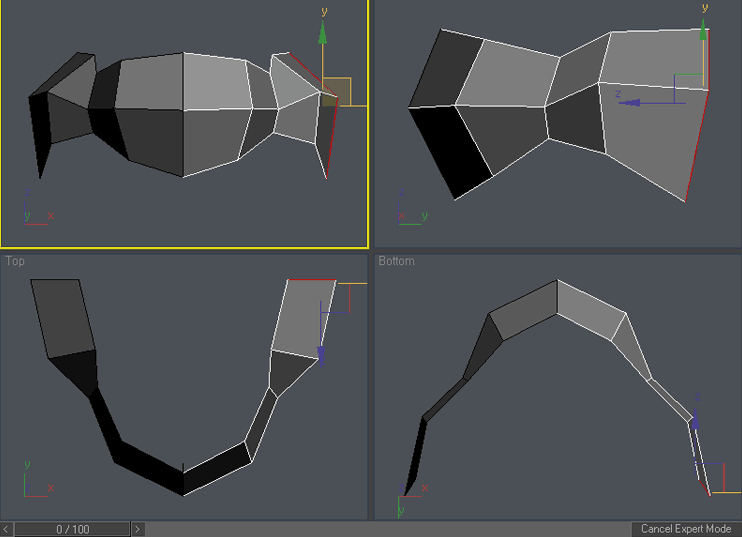Click the blue gizmo arrow in the Bottom viewport

coord(696,419)
